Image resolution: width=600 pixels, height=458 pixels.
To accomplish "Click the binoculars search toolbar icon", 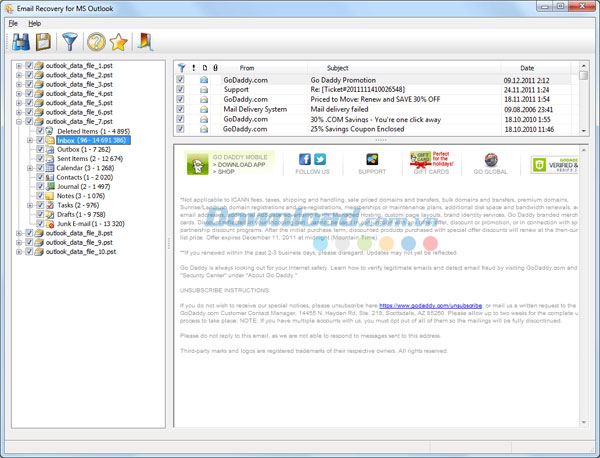I will click(x=21, y=42).
